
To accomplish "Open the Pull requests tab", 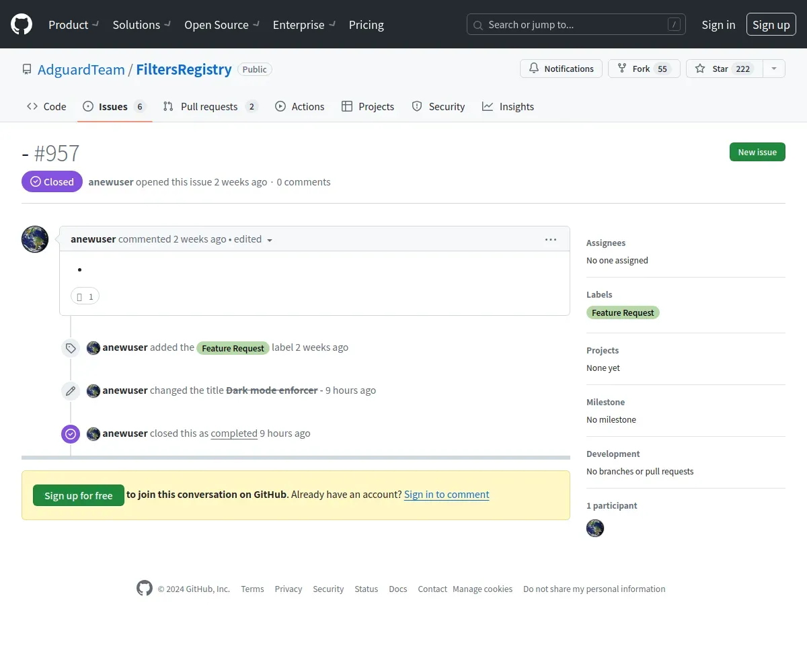I will click(210, 106).
